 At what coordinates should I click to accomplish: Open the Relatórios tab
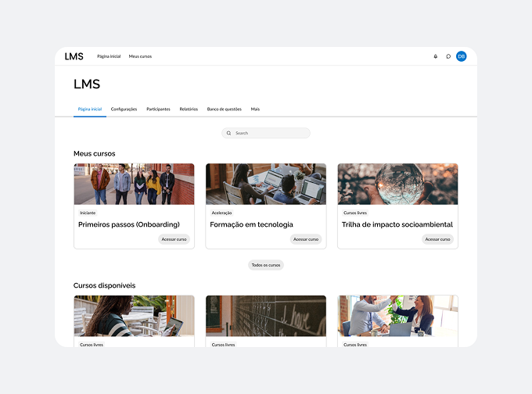click(x=189, y=109)
